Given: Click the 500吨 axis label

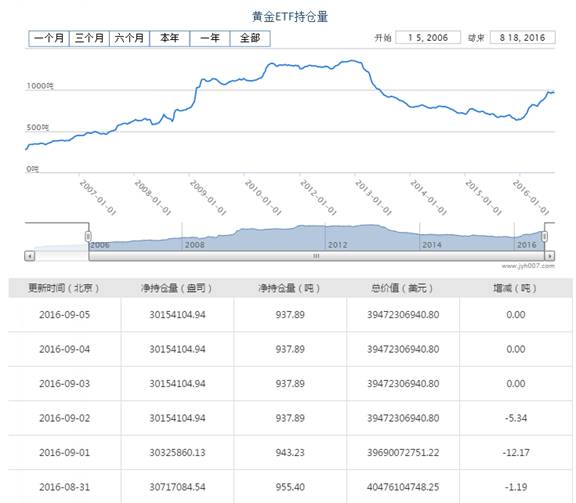Looking at the screenshot, I should [x=37, y=127].
